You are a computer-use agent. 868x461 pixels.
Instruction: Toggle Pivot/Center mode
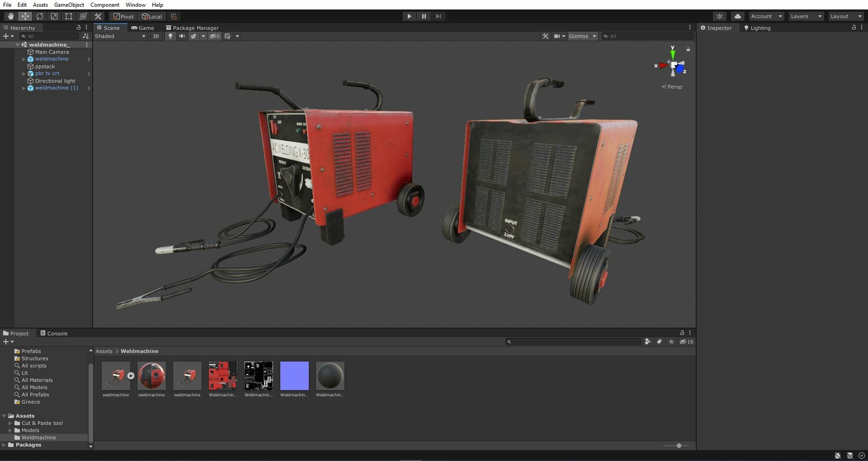123,16
